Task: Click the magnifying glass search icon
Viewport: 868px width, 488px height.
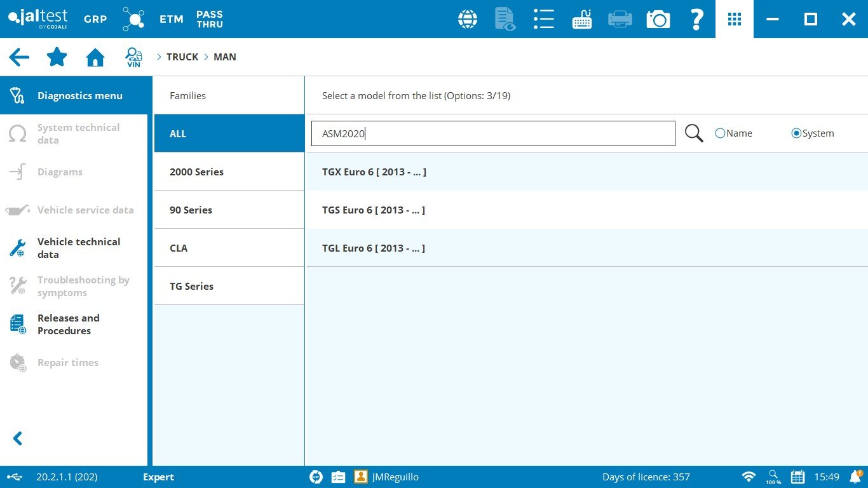Action: pyautogui.click(x=694, y=133)
